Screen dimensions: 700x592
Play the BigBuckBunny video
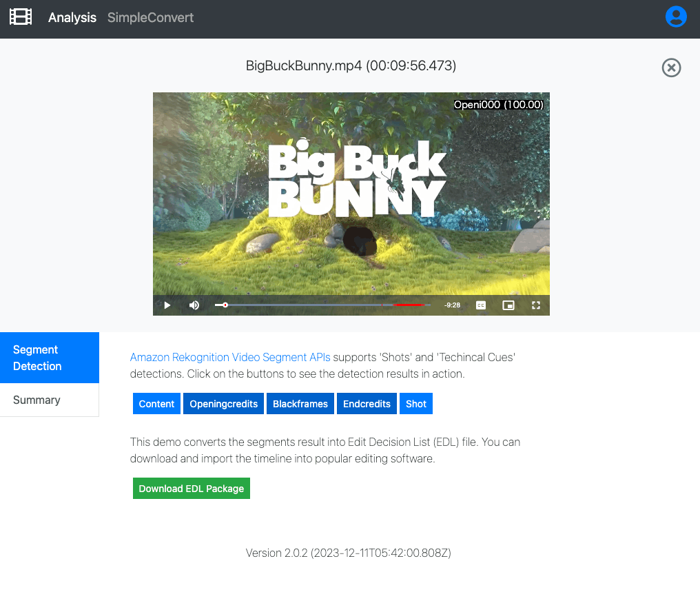[167, 305]
